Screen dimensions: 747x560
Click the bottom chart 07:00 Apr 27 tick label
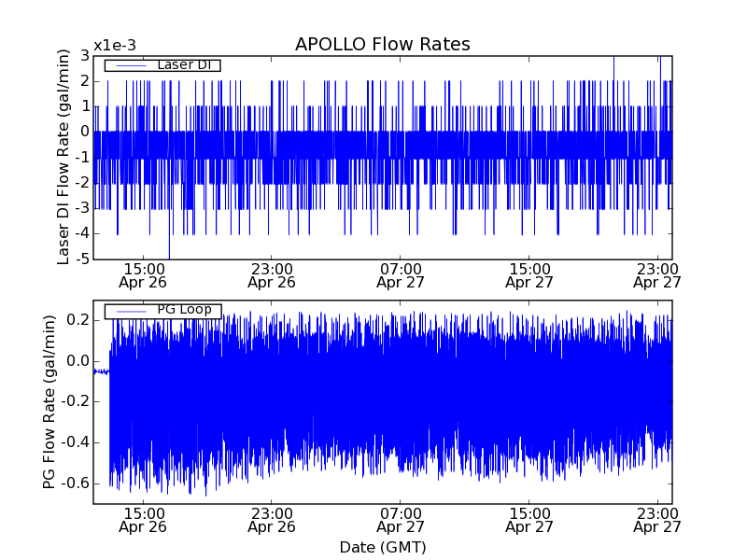(x=401, y=520)
